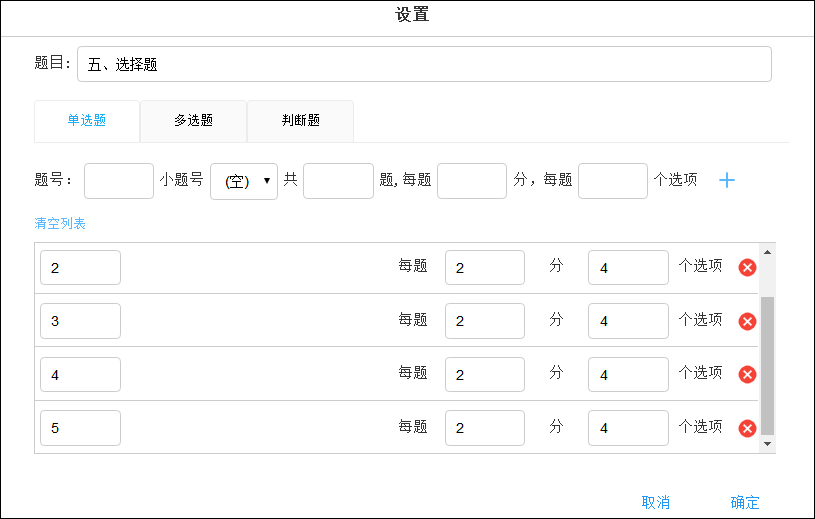Click the options count input before 个选项
815x519 pixels.
point(613,181)
